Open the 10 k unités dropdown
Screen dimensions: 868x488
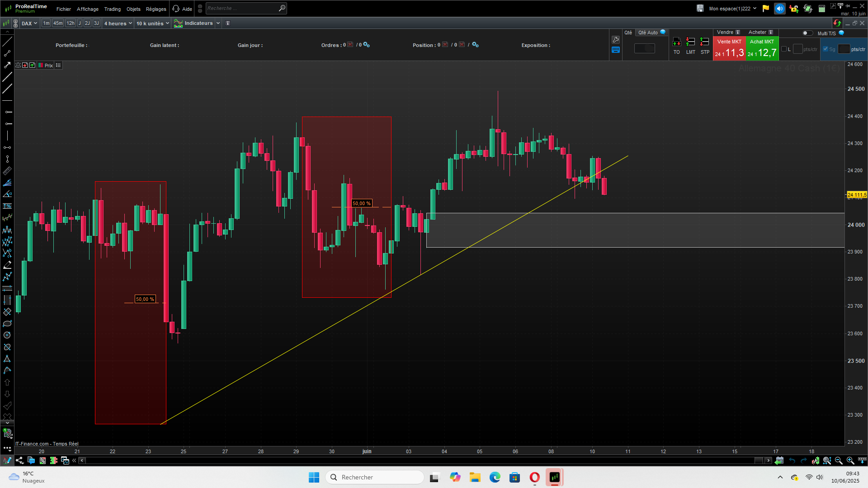tap(153, 23)
